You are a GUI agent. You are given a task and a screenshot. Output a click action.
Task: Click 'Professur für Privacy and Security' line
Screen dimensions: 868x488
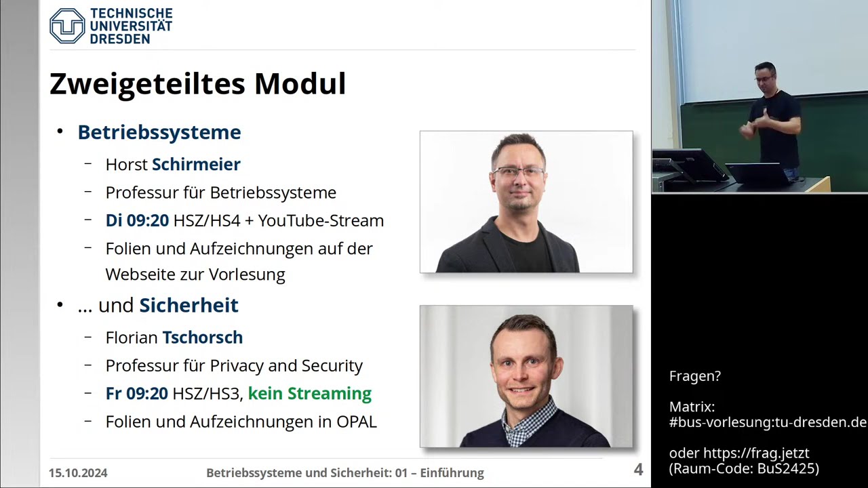[x=234, y=365]
